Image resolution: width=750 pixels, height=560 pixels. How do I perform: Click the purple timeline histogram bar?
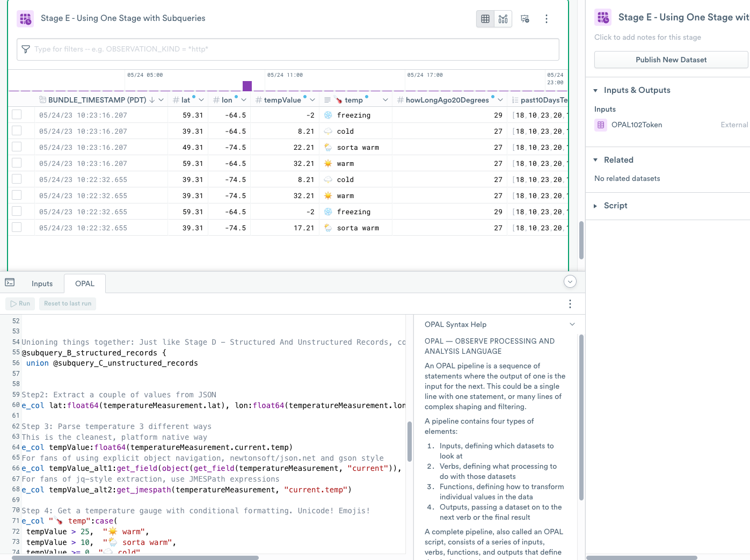click(x=247, y=86)
